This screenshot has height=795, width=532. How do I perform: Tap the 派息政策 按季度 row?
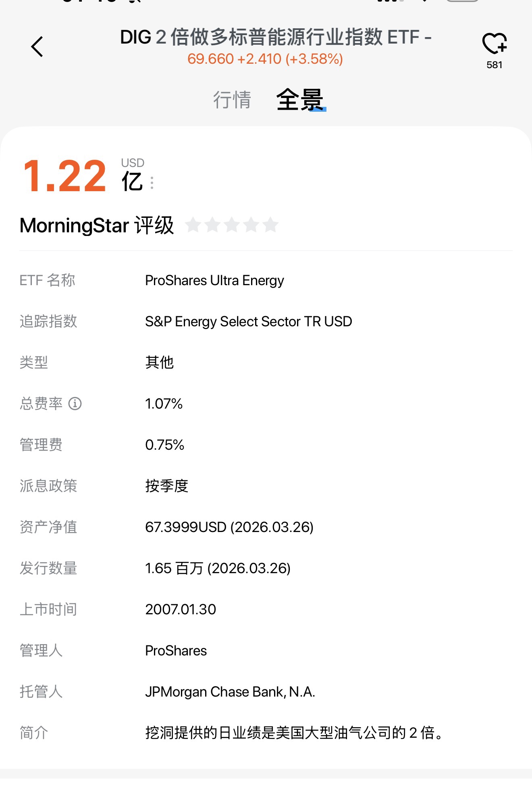point(166,486)
